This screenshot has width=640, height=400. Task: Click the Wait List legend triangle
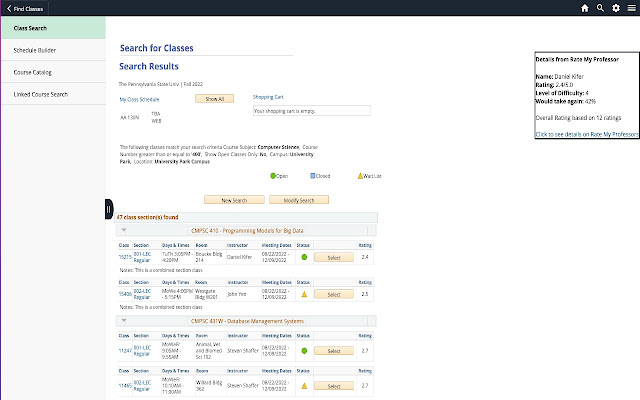click(360, 176)
